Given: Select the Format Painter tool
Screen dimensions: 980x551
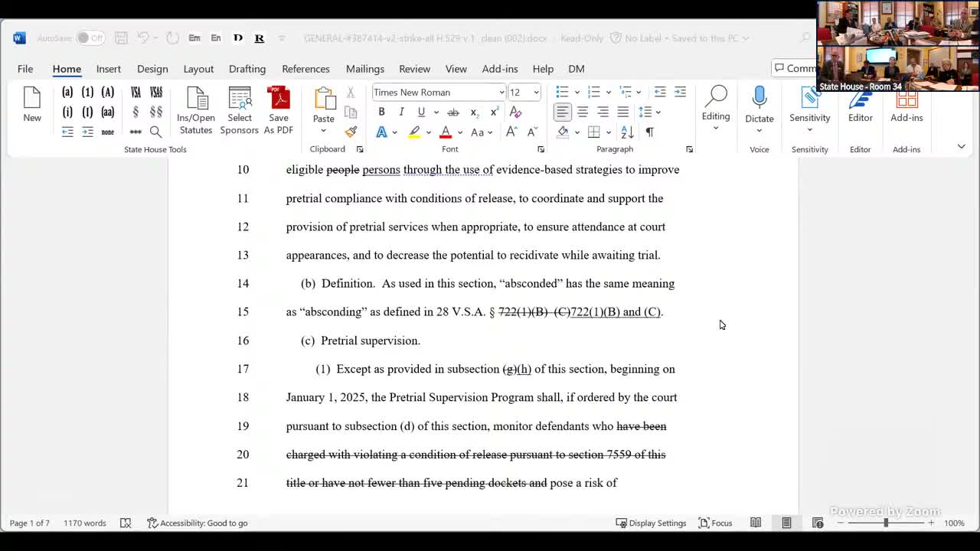Looking at the screenshot, I should coord(351,132).
